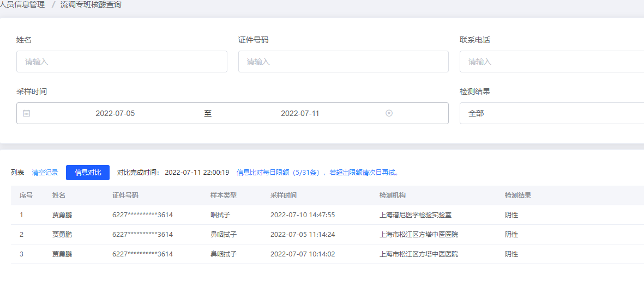Image resolution: width=644 pixels, height=300 pixels.
Task: Click the ID number in row 3
Action: (x=142, y=254)
